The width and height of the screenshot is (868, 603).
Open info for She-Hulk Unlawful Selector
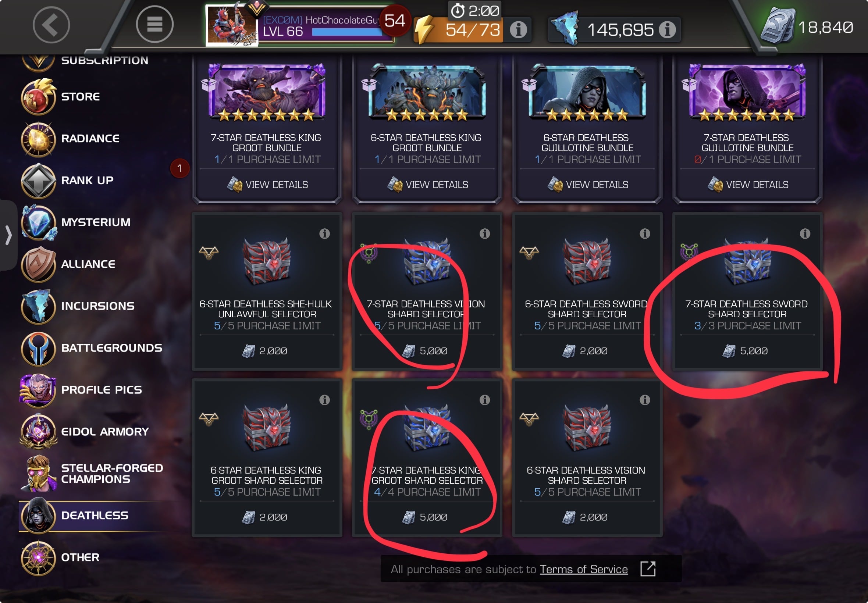(x=324, y=233)
